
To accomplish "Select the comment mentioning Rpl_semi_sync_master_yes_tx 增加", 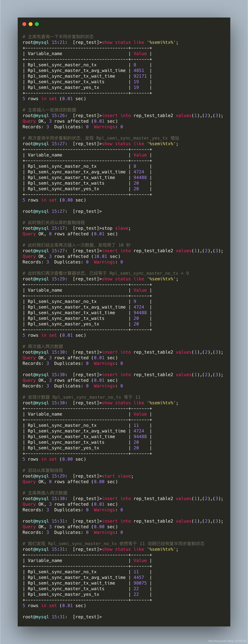I will [x=101, y=138].
